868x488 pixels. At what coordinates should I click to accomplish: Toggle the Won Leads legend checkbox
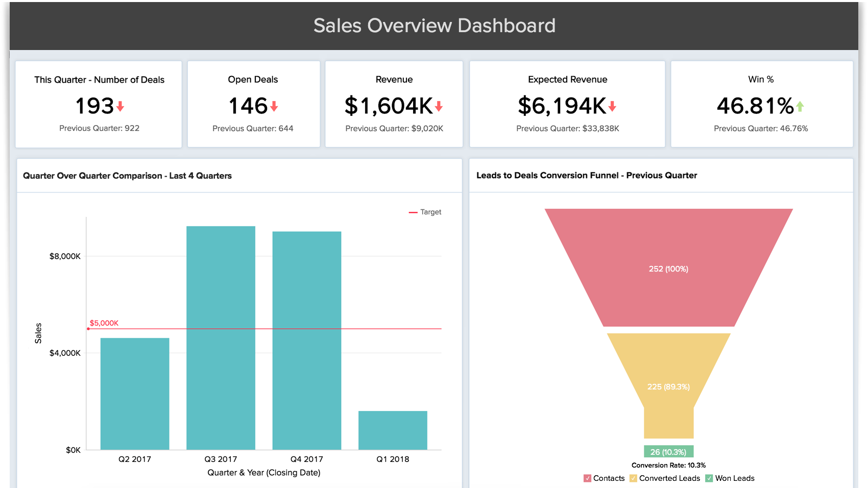coord(709,478)
